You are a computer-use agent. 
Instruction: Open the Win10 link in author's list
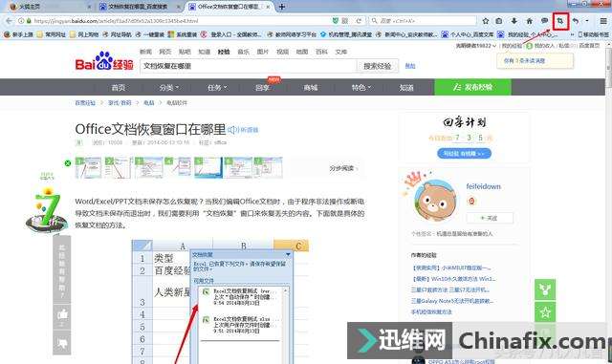pos(454,279)
